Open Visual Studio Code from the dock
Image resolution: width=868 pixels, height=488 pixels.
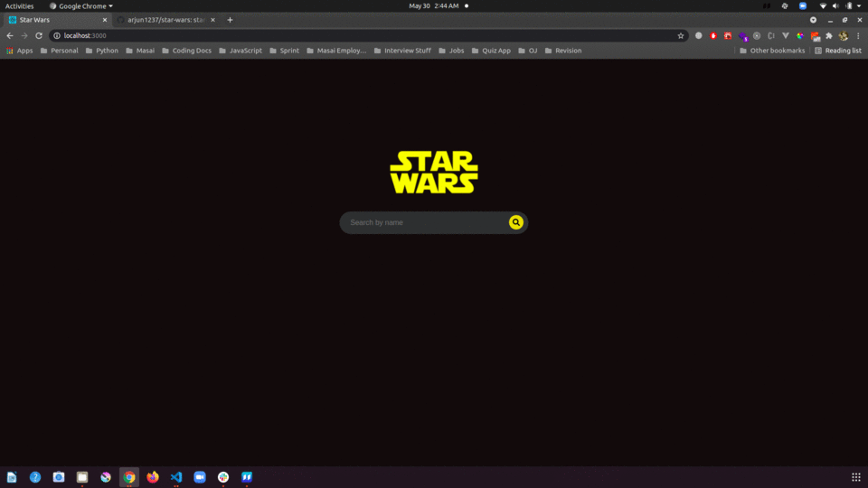click(x=176, y=477)
